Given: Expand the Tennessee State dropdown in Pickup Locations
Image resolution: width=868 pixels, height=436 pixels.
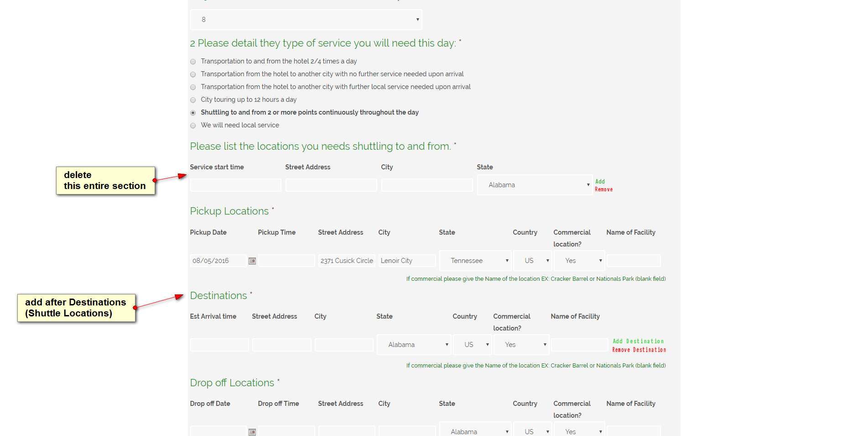Looking at the screenshot, I should 475,261.
